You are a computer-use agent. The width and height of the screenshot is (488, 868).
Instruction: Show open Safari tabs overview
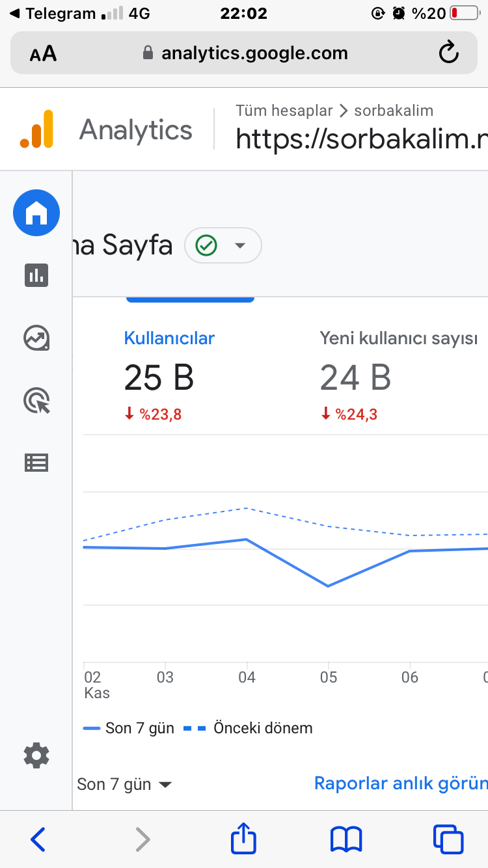(448, 839)
